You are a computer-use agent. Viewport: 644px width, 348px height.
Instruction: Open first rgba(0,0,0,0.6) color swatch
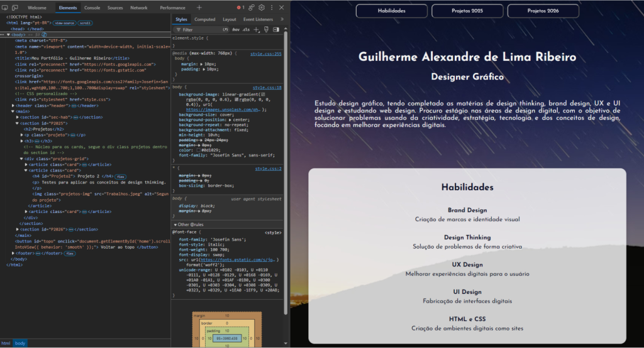pyautogui.click(x=263, y=94)
